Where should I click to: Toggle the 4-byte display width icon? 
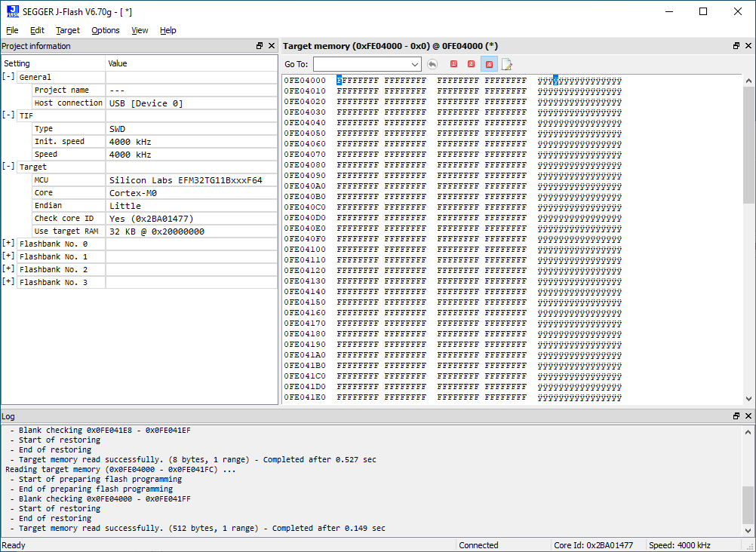pos(489,64)
